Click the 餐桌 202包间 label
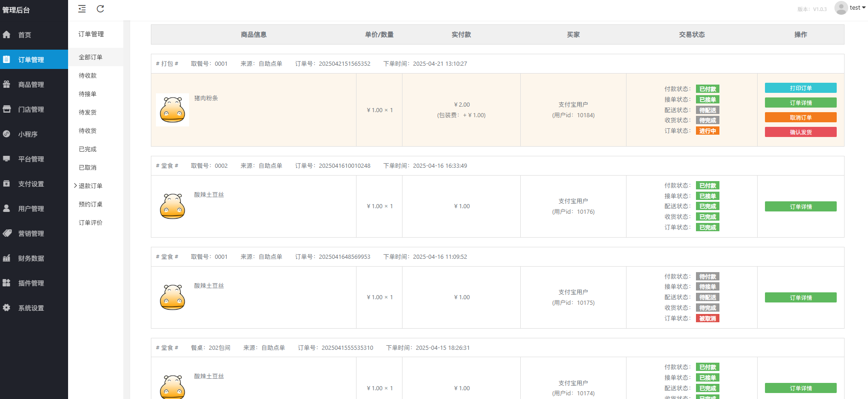Screen dimensions: 868x399 (x=211, y=348)
